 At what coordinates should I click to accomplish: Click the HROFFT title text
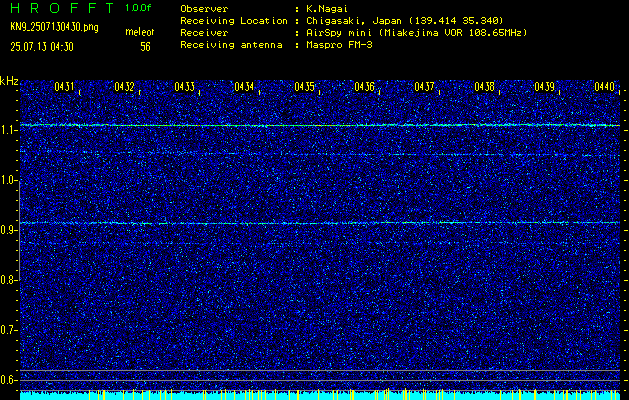tap(63, 8)
